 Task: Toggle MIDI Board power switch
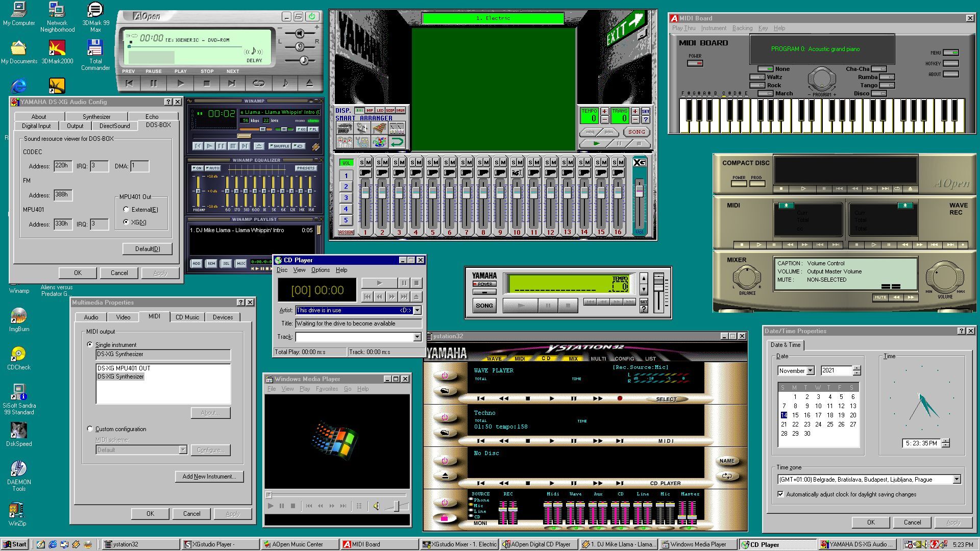tap(695, 63)
